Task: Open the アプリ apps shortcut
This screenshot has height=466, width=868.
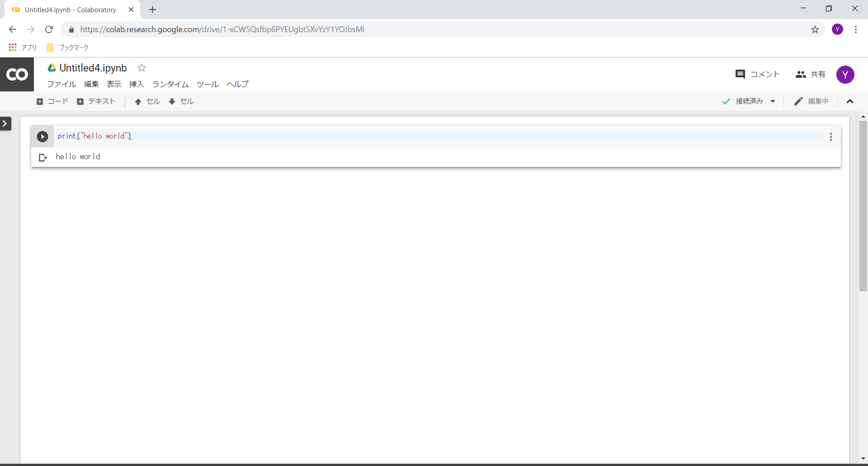Action: (23, 48)
